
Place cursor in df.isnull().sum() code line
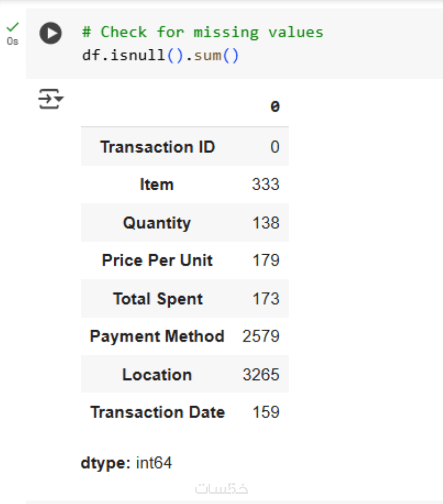(160, 55)
